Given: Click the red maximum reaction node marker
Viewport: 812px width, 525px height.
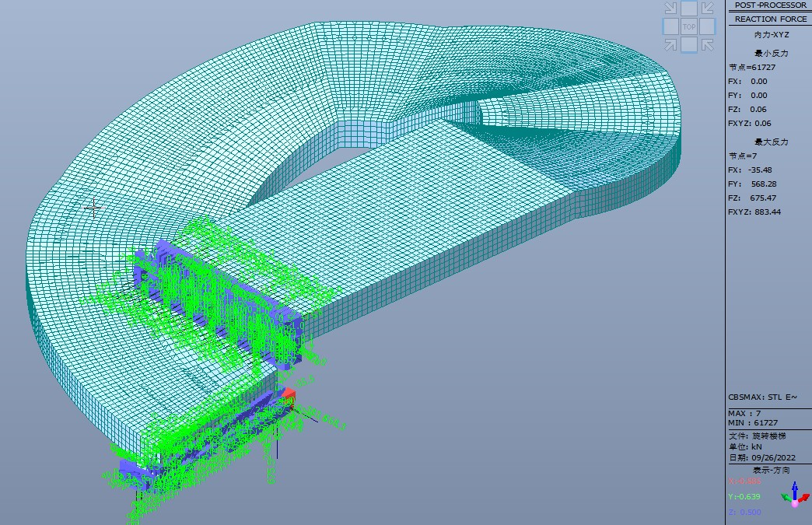Looking at the screenshot, I should pyautogui.click(x=288, y=396).
